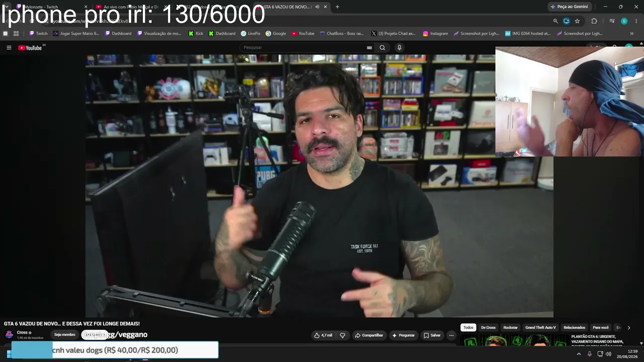Mute the GTA 6 tab via speaker icon
This screenshot has width=644, height=362.
tap(317, 7)
